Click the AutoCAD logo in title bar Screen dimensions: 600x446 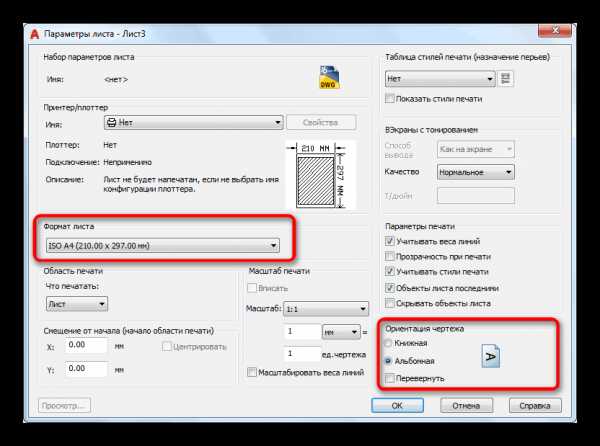coord(35,34)
